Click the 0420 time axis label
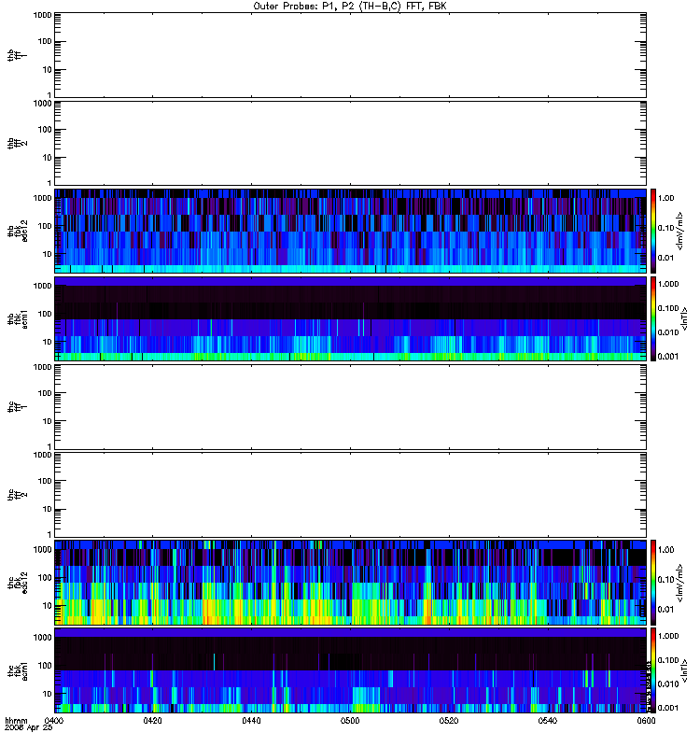Image resolution: width=700 pixels, height=747 pixels. (152, 721)
